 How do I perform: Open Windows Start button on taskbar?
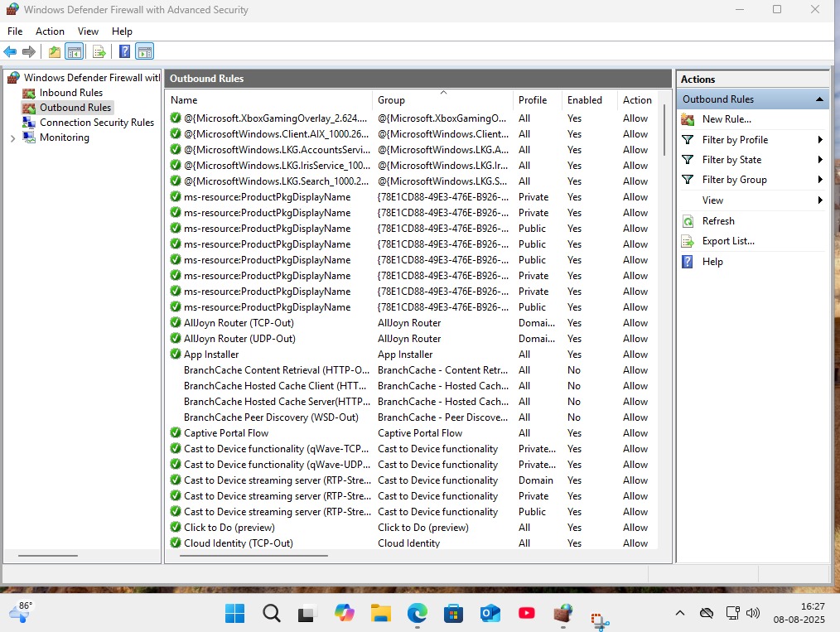point(234,613)
